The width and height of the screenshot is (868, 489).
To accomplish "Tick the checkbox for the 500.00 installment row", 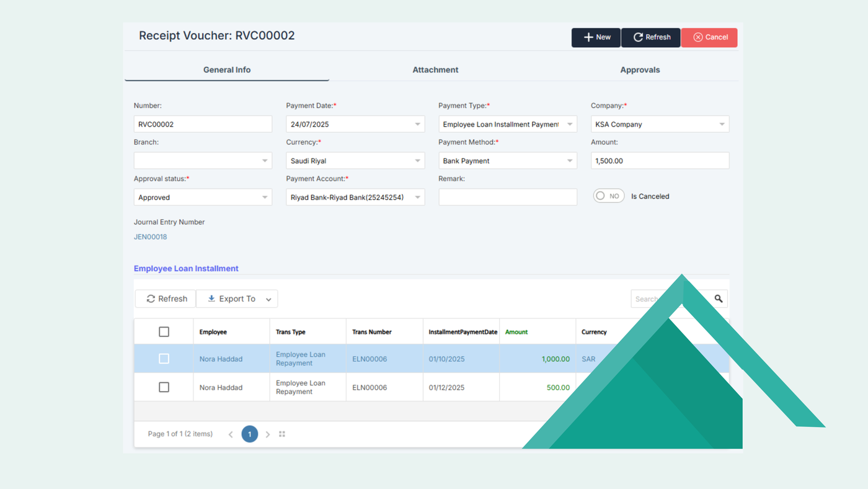I will pos(164,387).
